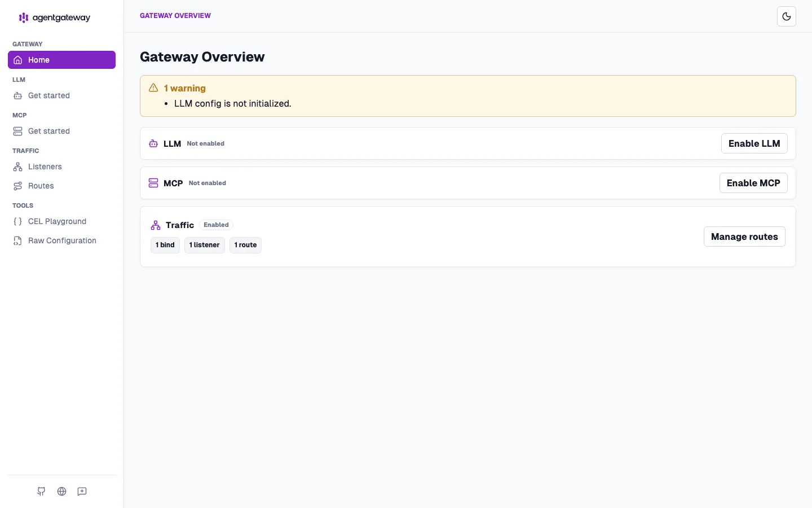Click the LLM robot icon in card
The width and height of the screenshot is (812, 508).
(153, 143)
